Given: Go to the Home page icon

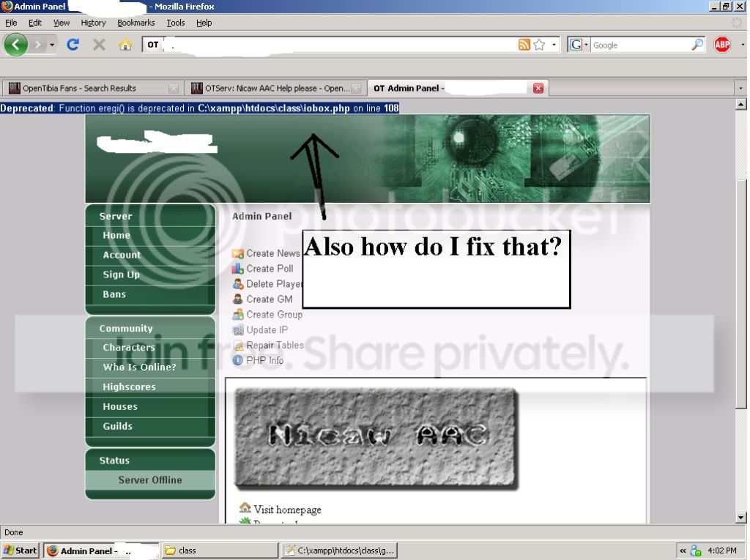Looking at the screenshot, I should 125,45.
